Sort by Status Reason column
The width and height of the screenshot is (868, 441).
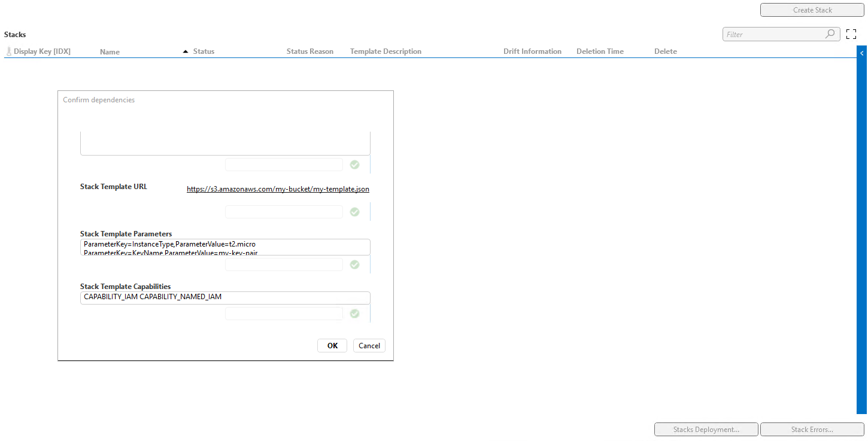(310, 51)
